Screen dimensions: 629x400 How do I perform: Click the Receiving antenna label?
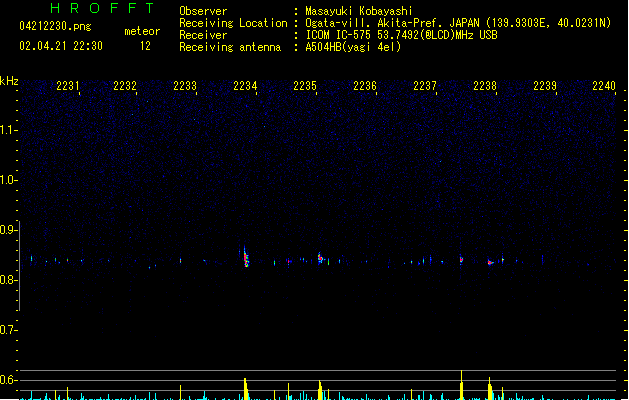[230, 47]
